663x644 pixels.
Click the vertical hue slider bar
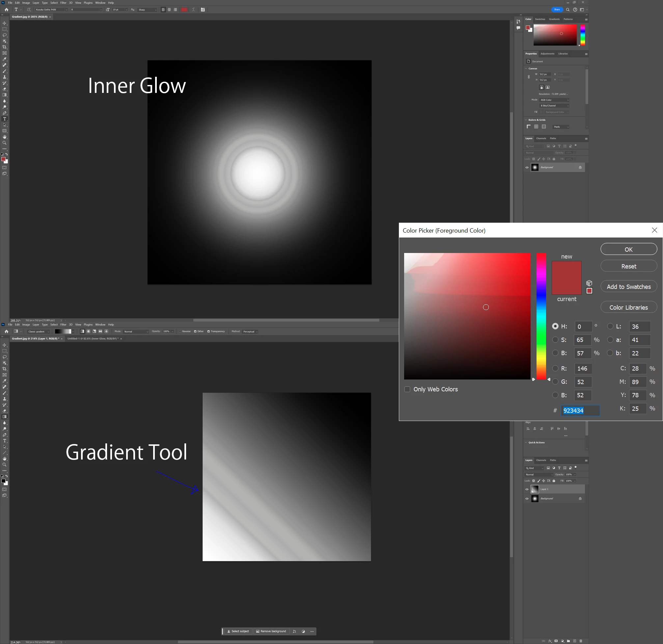(x=541, y=316)
